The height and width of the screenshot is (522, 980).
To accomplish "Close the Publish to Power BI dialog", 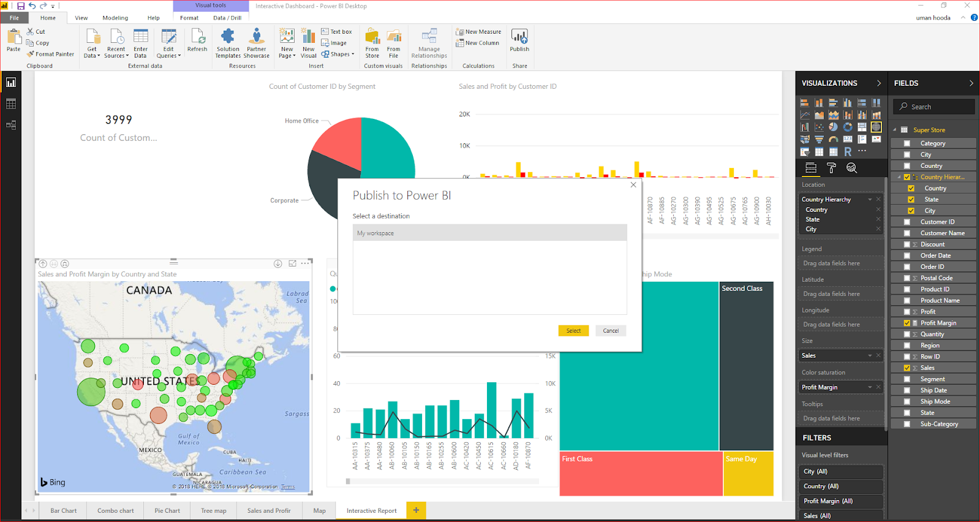I will pyautogui.click(x=633, y=185).
